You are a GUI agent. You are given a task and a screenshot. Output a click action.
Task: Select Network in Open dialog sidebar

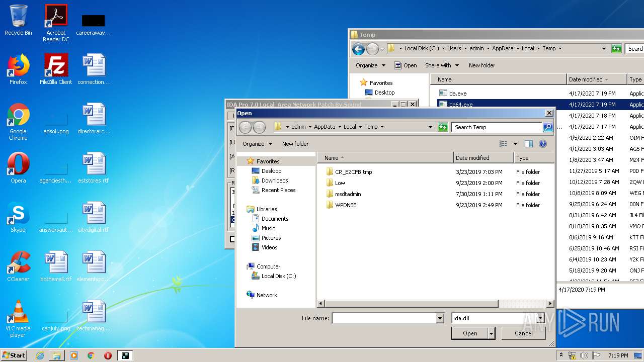tap(262, 295)
